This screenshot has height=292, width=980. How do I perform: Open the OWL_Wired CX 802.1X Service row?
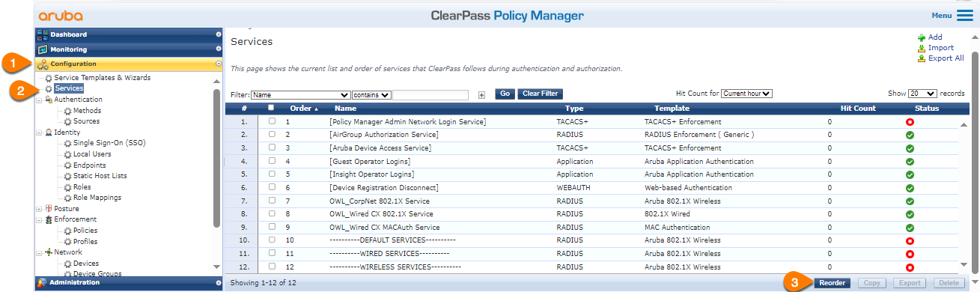click(x=591, y=215)
